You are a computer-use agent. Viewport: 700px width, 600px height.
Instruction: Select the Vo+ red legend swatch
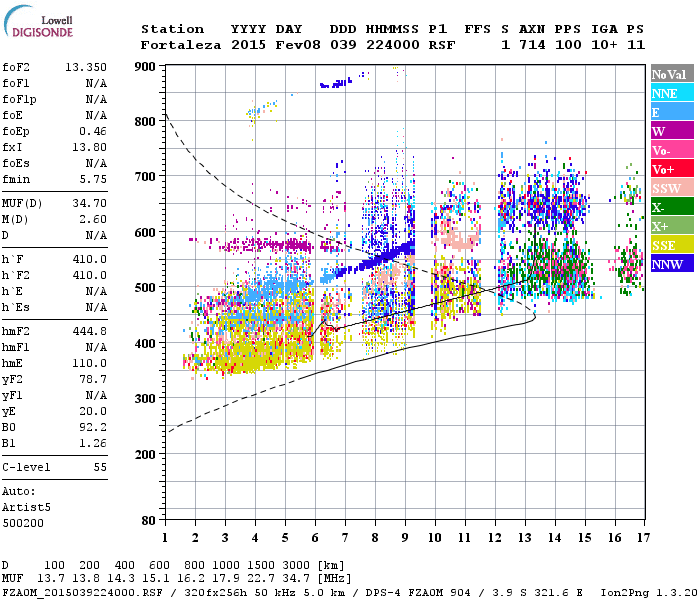[672, 169]
